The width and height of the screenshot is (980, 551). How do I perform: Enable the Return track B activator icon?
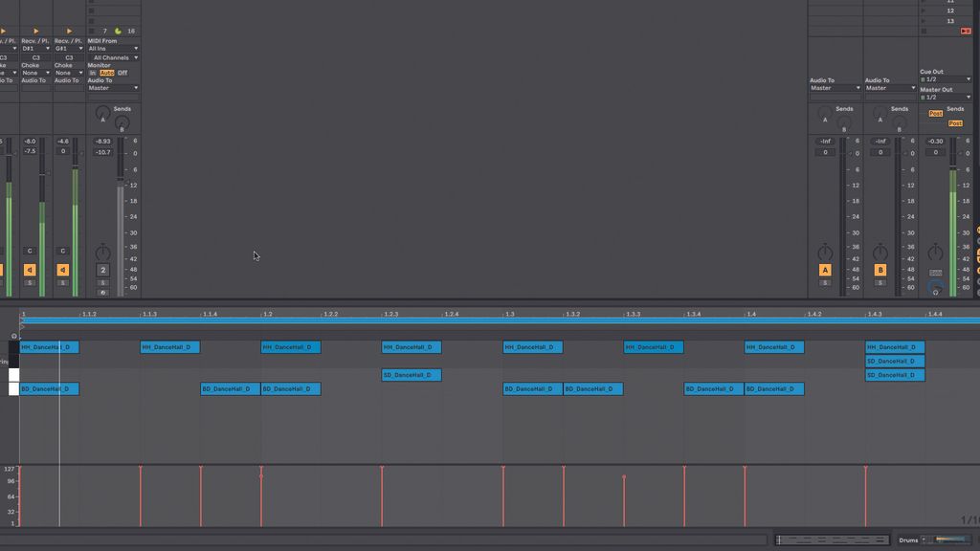coord(880,270)
